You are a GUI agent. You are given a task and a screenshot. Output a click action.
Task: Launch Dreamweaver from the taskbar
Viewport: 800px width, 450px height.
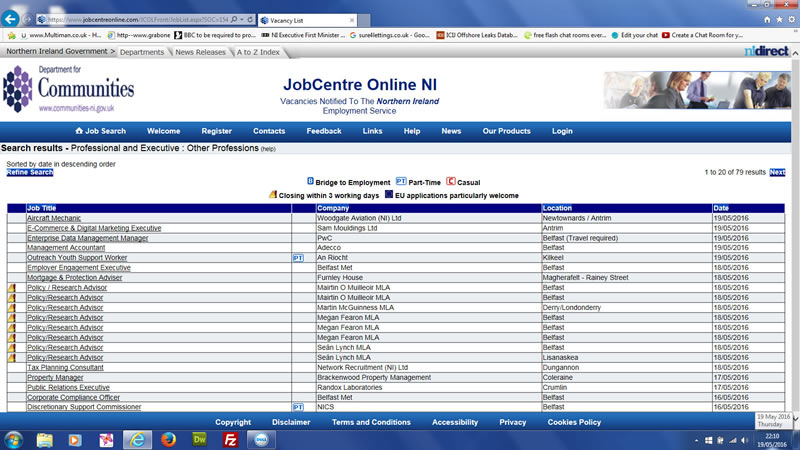(199, 440)
